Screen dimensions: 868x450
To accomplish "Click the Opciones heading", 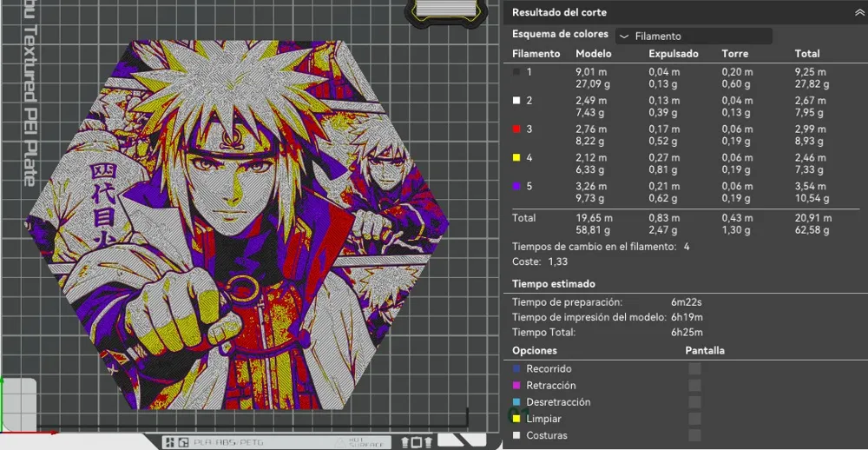I will [x=535, y=351].
